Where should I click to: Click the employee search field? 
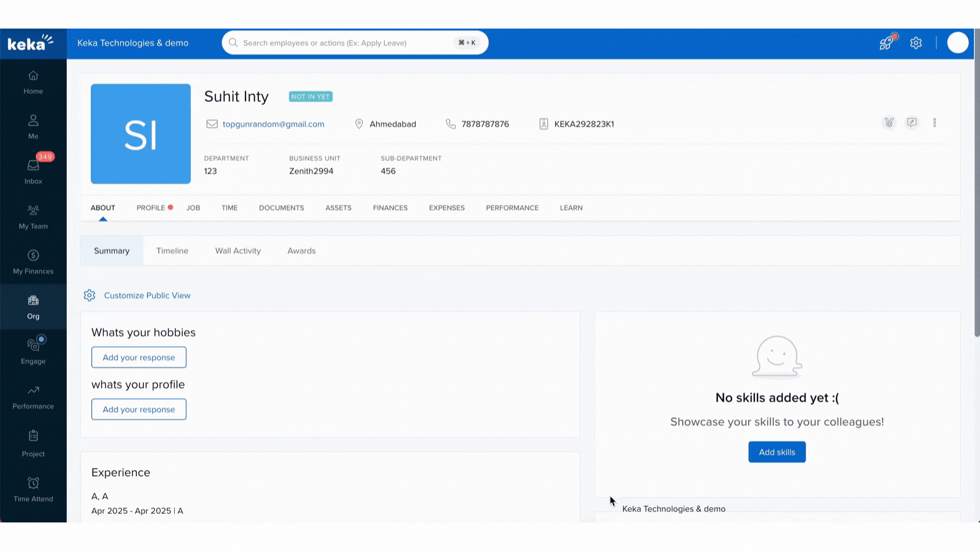[x=347, y=43]
